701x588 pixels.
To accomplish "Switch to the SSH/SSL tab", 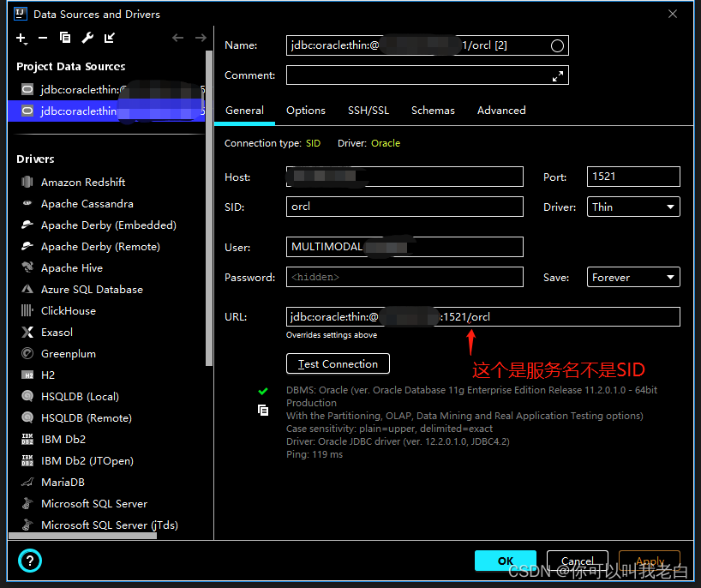I will [368, 111].
